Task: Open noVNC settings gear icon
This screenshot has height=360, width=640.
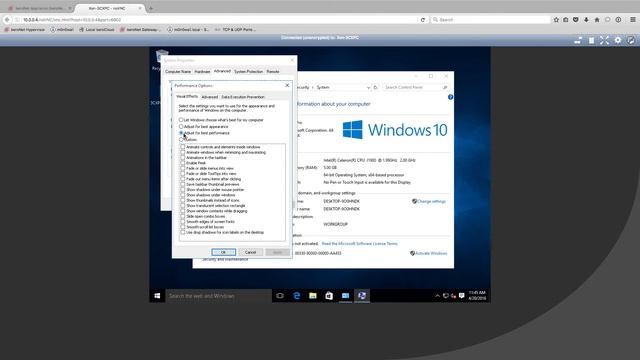Action: 618,40
